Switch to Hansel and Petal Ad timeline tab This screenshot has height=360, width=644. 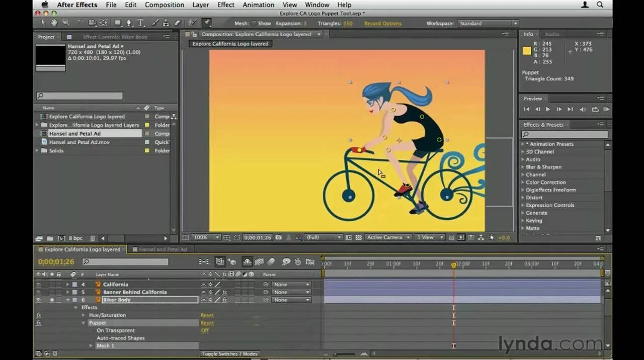click(163, 249)
